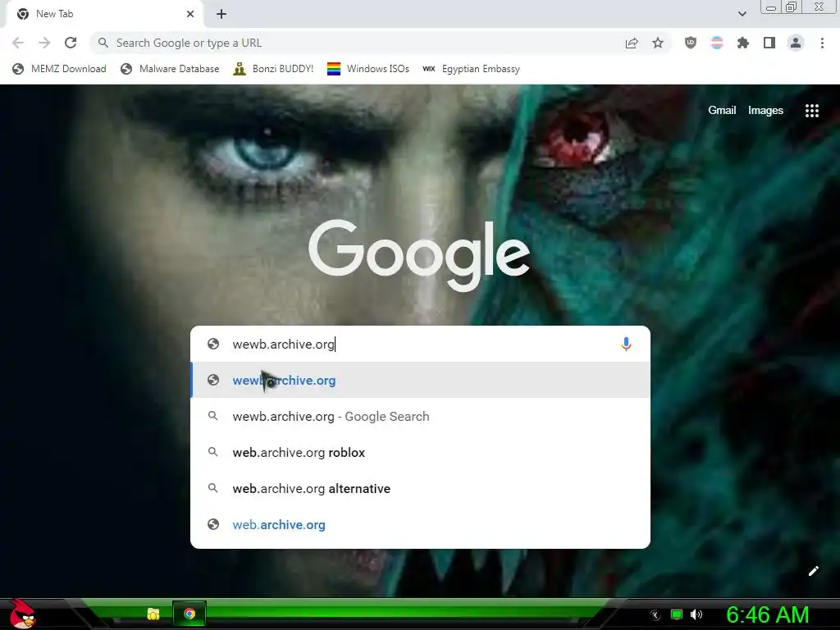Click the 6:46 AM taskbar clock
The height and width of the screenshot is (630, 840).
tap(767, 614)
